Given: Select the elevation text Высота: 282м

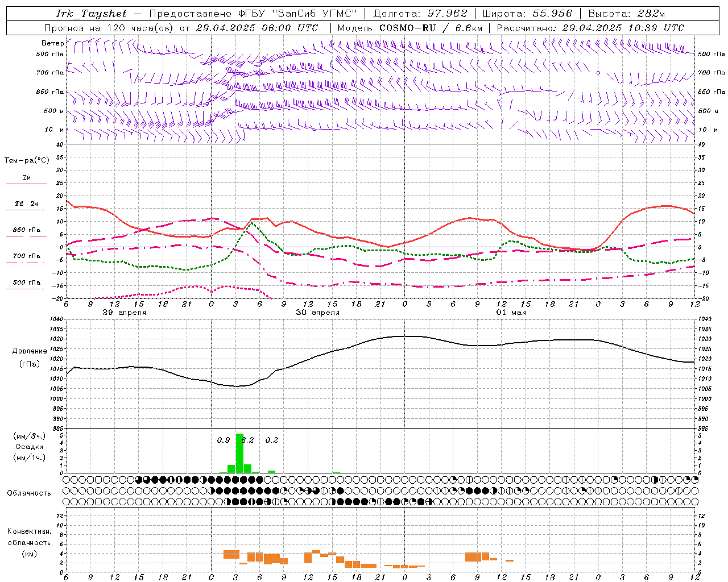Looking at the screenshot, I should click(627, 14).
